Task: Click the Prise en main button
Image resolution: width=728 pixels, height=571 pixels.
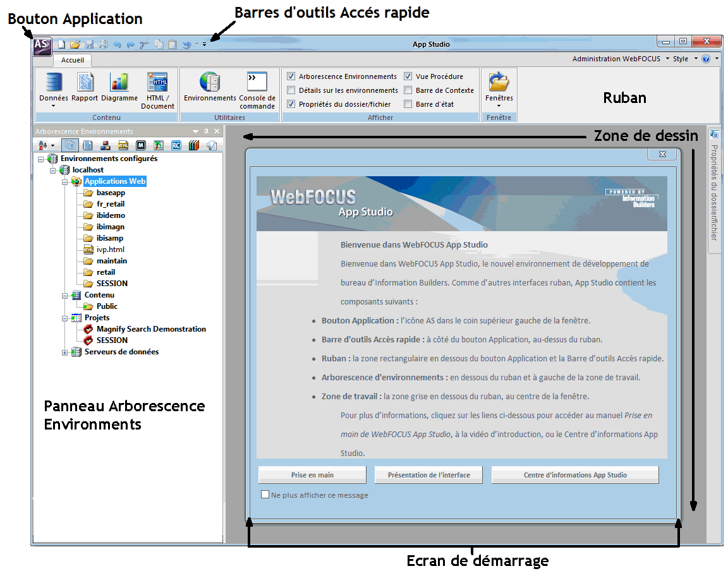Action: pyautogui.click(x=312, y=475)
